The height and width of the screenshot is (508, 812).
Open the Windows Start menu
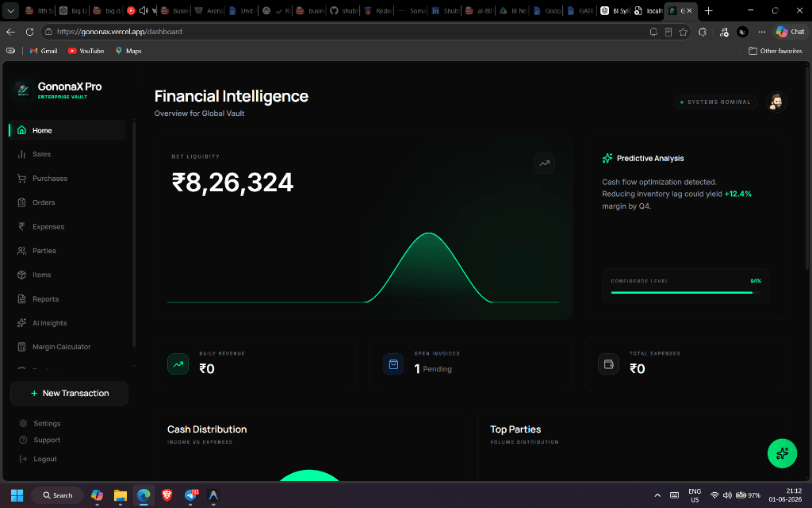click(17, 495)
